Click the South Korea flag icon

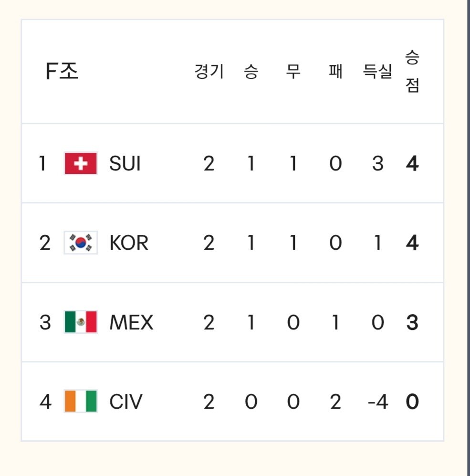81,243
